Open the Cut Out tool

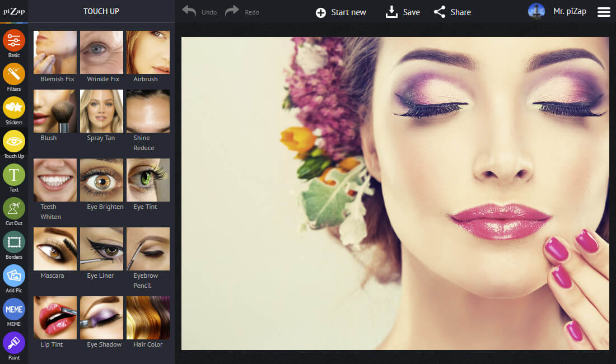[14, 209]
